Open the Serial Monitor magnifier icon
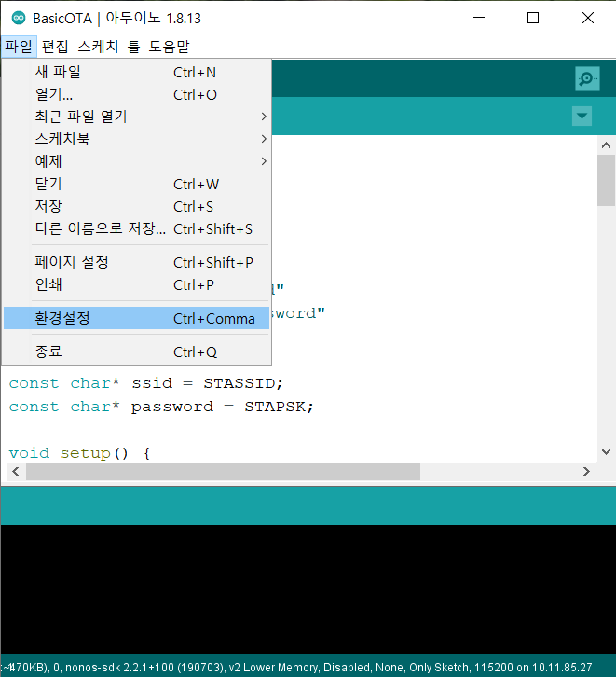 click(x=587, y=78)
